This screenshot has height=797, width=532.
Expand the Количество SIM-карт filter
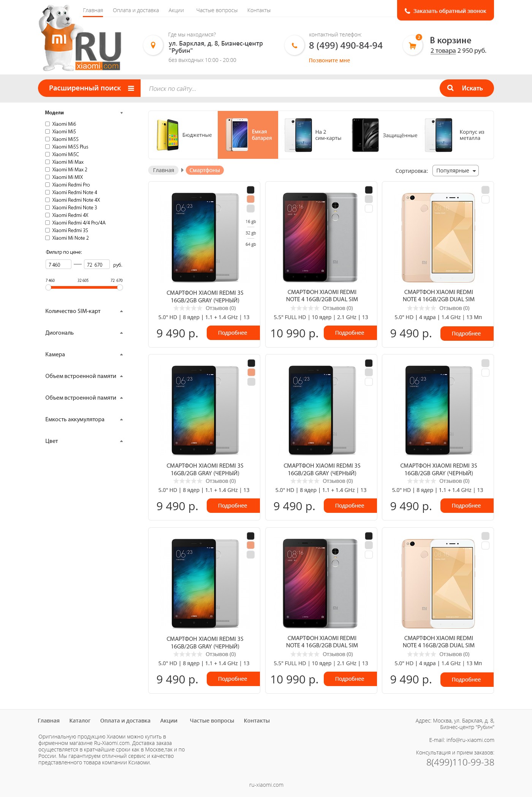tap(84, 311)
